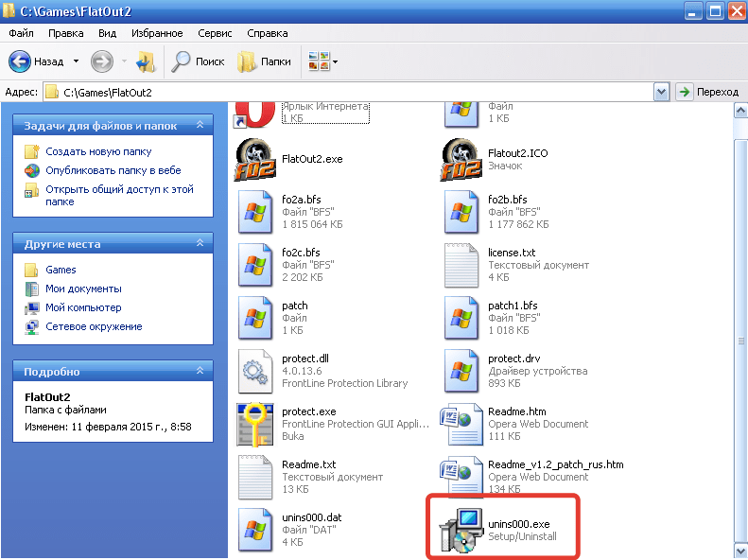Open the Избранное menu

[x=157, y=33]
